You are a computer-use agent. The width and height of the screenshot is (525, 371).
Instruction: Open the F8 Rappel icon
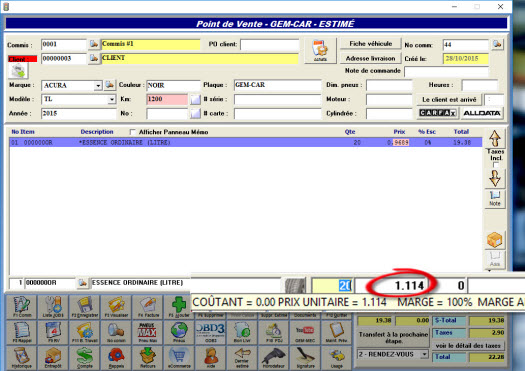[22, 332]
